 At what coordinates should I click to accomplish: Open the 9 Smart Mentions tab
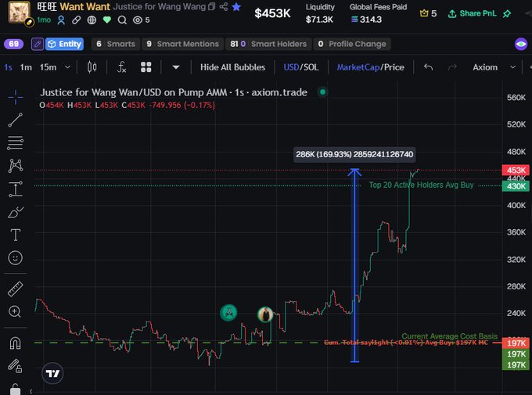click(182, 44)
